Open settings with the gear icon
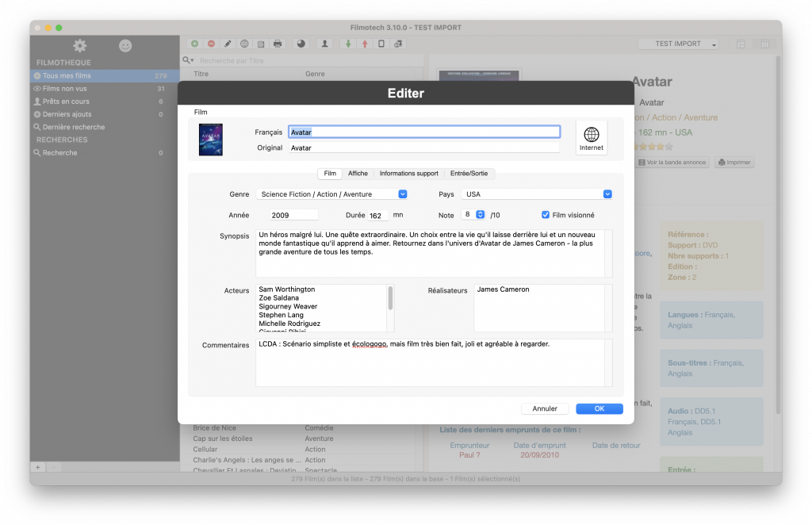The width and height of the screenshot is (812, 525). click(x=79, y=46)
